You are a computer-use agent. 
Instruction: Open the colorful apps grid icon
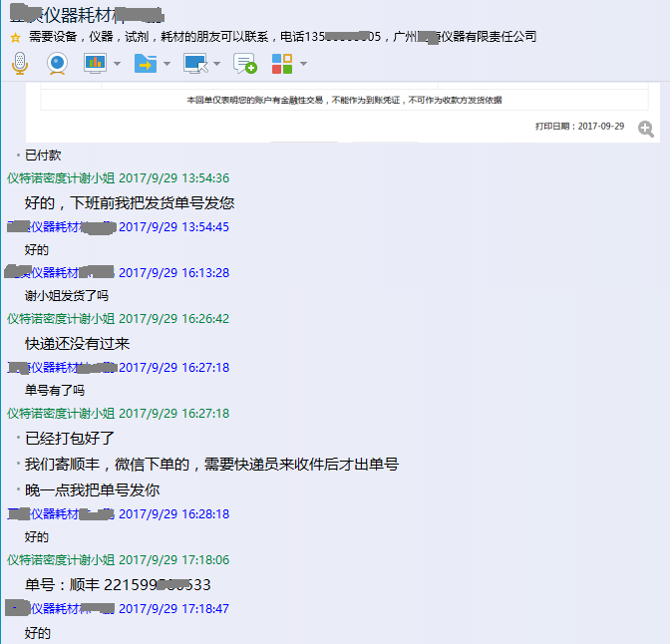[x=282, y=64]
